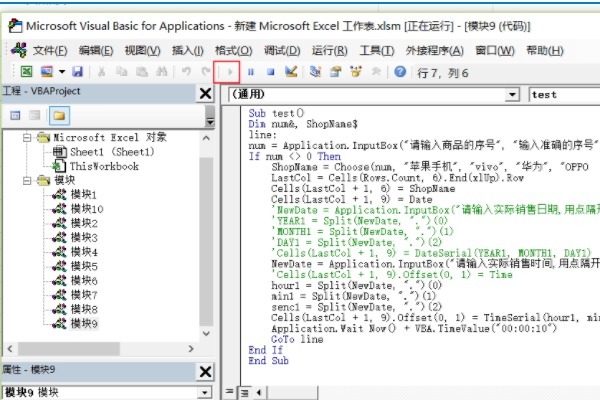The height and width of the screenshot is (400, 600).
Task: Open the 工具(T) menu
Action: (377, 51)
